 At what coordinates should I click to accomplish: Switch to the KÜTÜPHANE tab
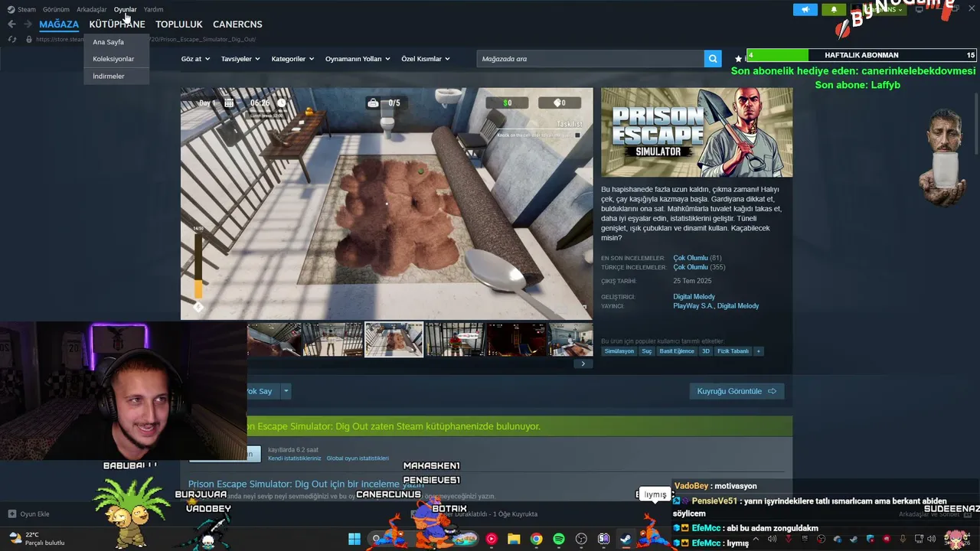coord(117,24)
